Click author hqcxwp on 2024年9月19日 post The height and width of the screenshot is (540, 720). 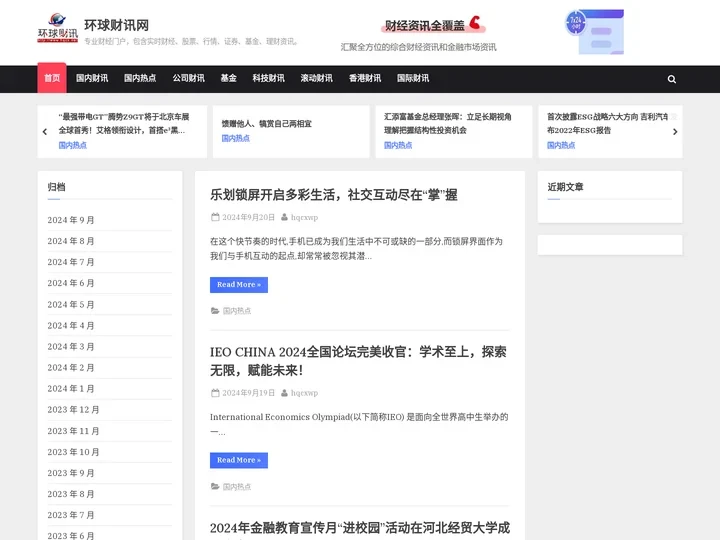point(304,393)
